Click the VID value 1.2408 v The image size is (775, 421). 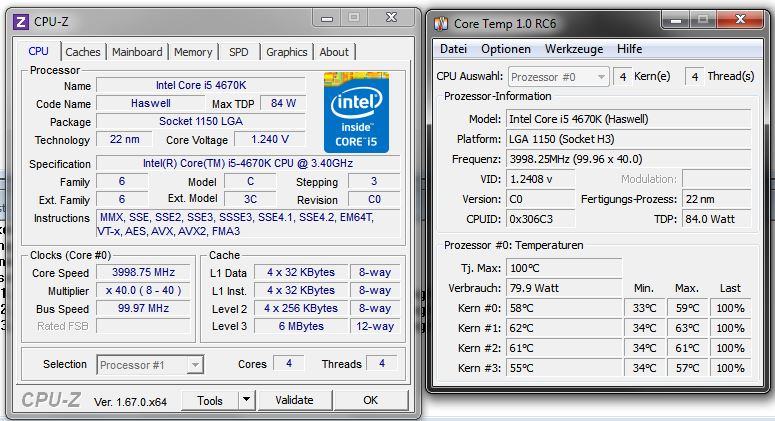(540, 179)
